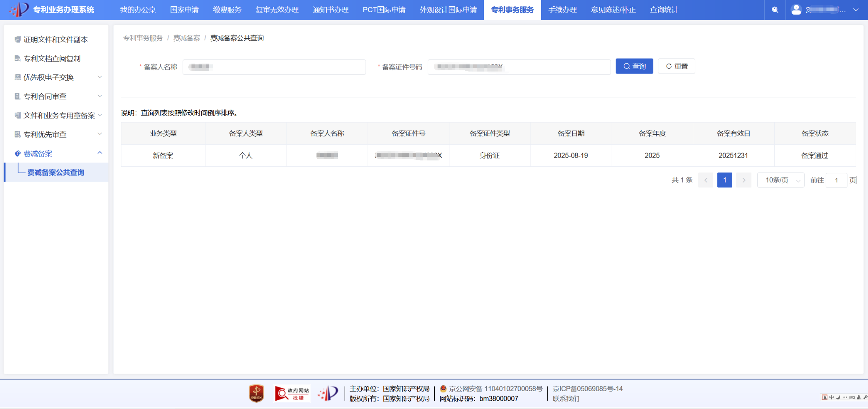Click the red 党政机关 emblem in footer
Image resolution: width=868 pixels, height=409 pixels.
point(256,394)
